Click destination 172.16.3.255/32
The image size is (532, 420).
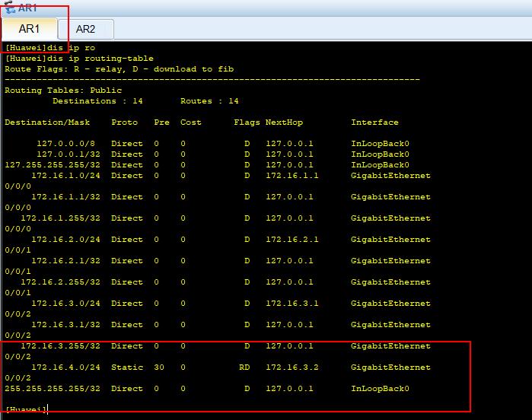60,346
